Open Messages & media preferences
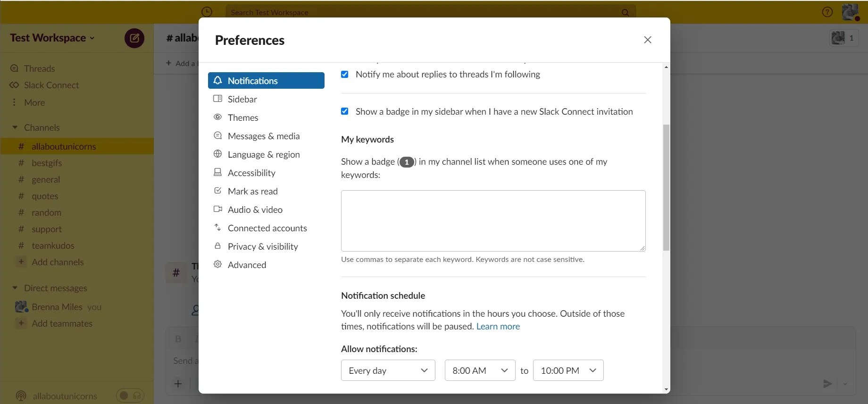 (266, 136)
